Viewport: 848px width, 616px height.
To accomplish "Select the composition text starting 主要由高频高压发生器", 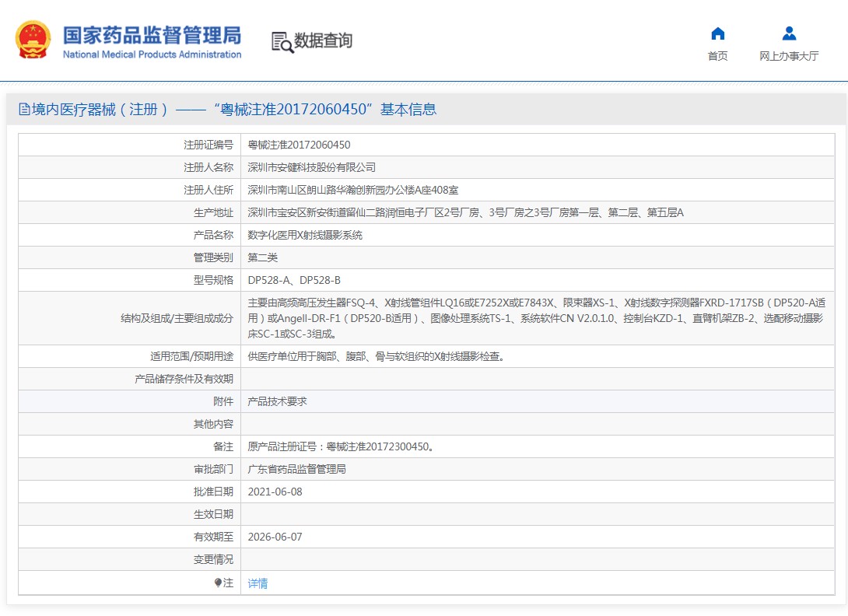I will tap(537, 319).
